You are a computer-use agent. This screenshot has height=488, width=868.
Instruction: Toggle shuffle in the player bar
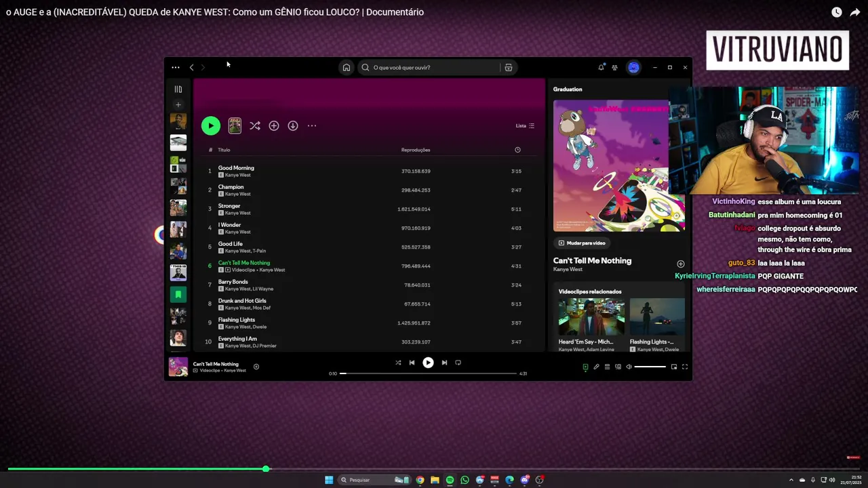[398, 363]
